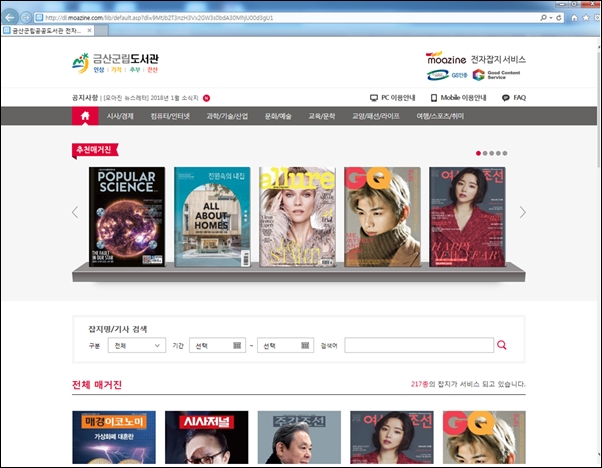Open the 시사/경제 menu

(x=120, y=116)
